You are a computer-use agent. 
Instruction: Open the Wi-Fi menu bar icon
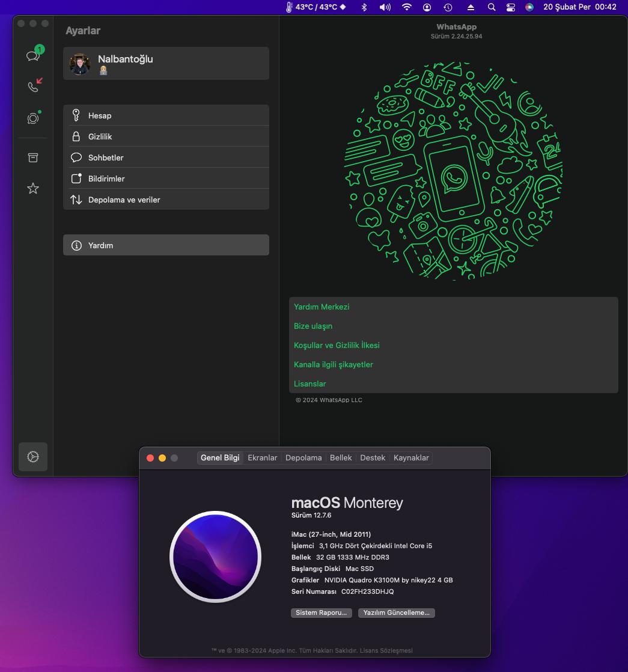406,7
